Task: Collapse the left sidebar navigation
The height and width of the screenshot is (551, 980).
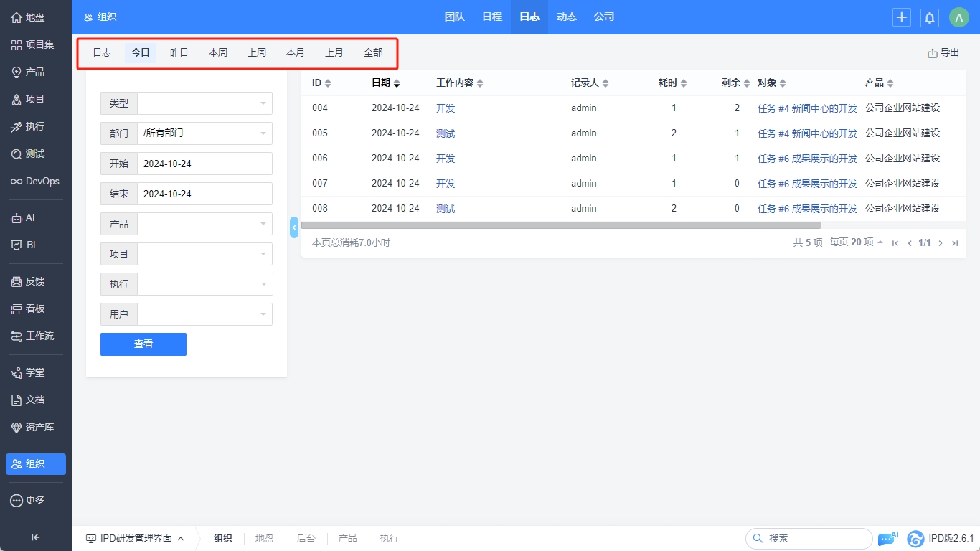Action: click(35, 537)
